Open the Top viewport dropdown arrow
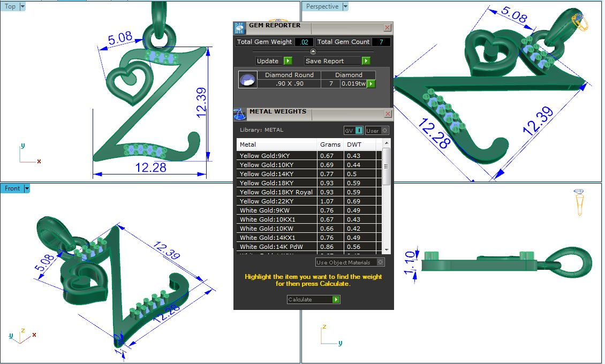The image size is (605, 364). 22,7
